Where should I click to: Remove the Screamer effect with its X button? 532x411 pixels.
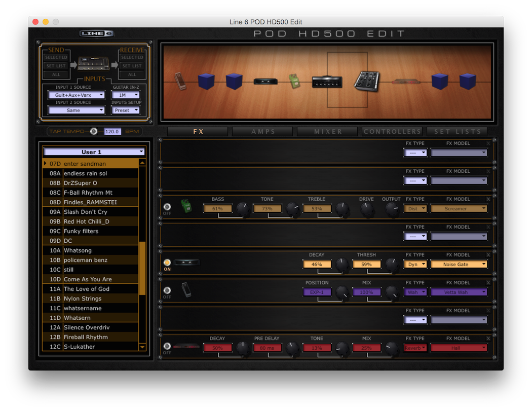[x=488, y=199]
